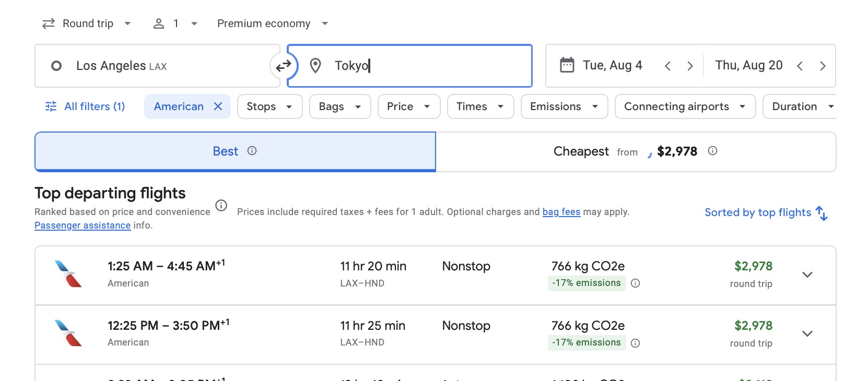Open the Duration filter dropdown

(801, 106)
